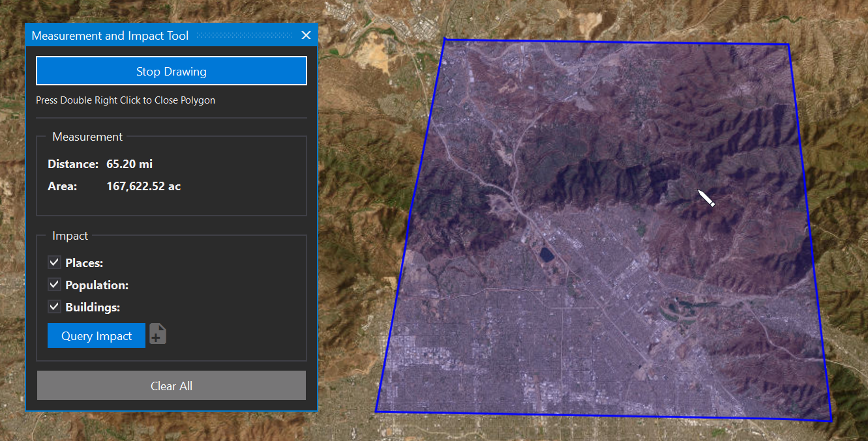Uncheck the Places checkbox
This screenshot has width=868, height=441.
tap(55, 263)
